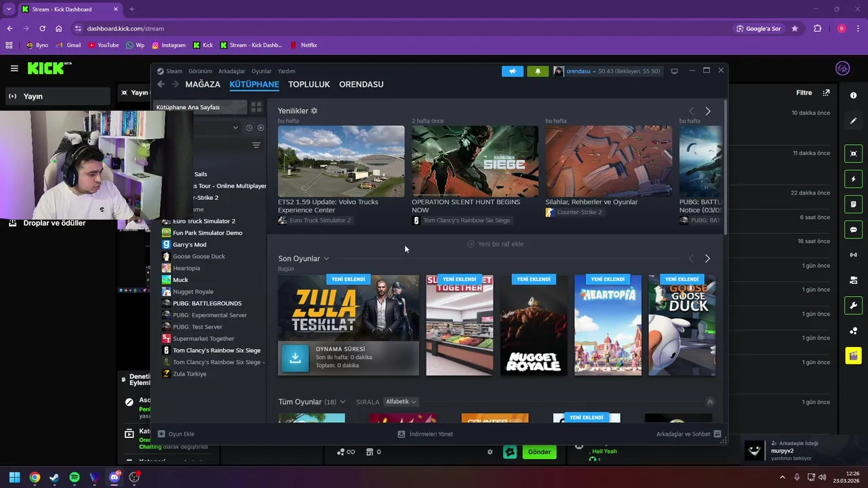Open advanced filter lines icon in library
This screenshot has height=488, width=868.
(x=256, y=145)
